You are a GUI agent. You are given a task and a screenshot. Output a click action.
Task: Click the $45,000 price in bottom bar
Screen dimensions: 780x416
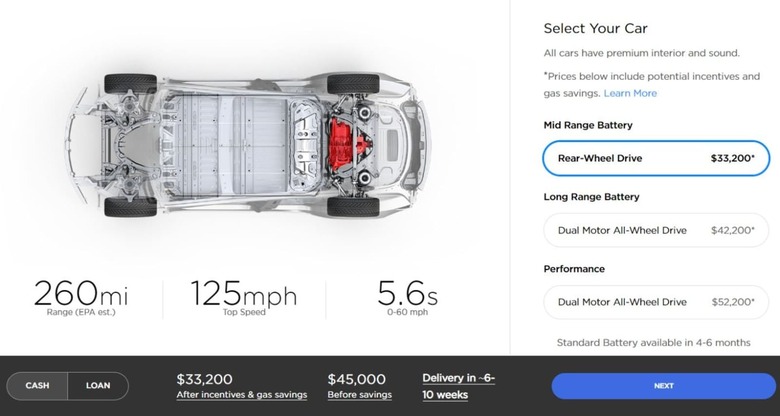pos(357,379)
